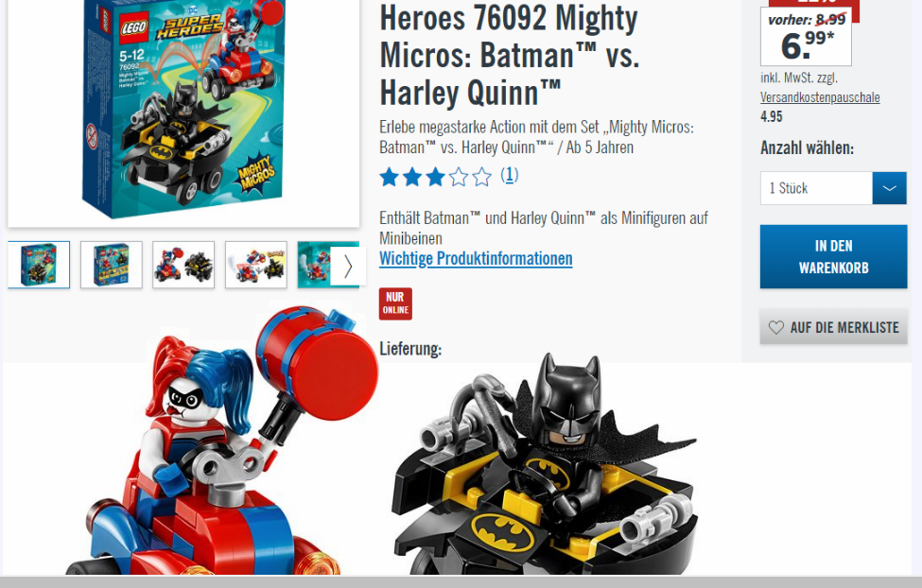Select the 1 Stück quantity field
Image resolution: width=922 pixels, height=588 pixels.
click(816, 188)
